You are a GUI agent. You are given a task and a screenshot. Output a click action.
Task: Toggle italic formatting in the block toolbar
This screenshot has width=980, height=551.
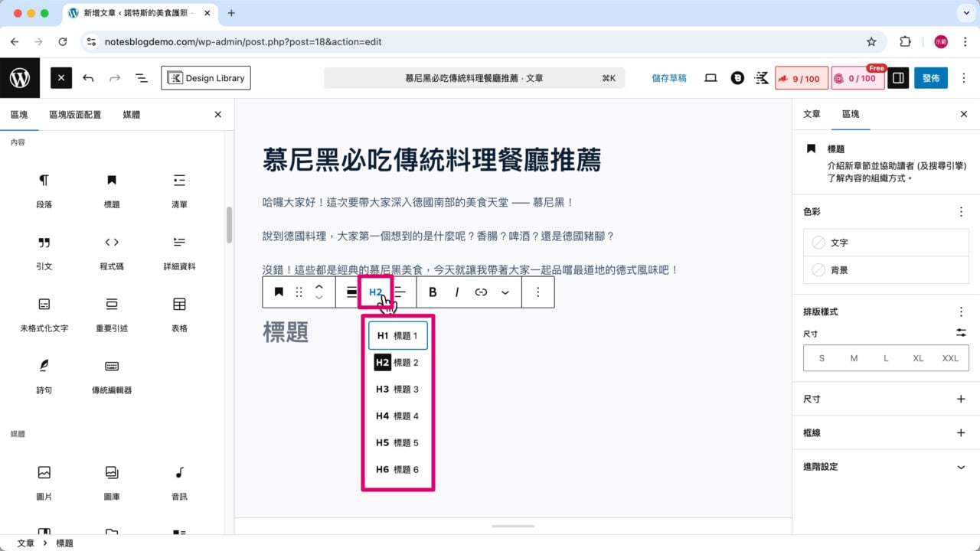(x=457, y=292)
